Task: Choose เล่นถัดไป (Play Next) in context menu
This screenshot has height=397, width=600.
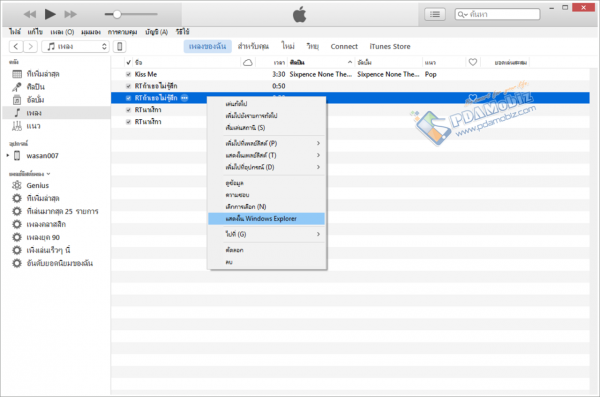Action: [266, 104]
